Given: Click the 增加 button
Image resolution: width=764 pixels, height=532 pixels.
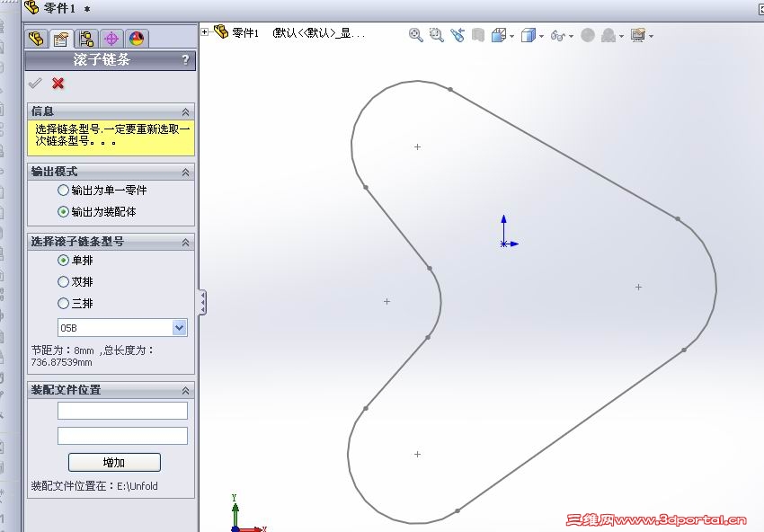Looking at the screenshot, I should pyautogui.click(x=114, y=462).
